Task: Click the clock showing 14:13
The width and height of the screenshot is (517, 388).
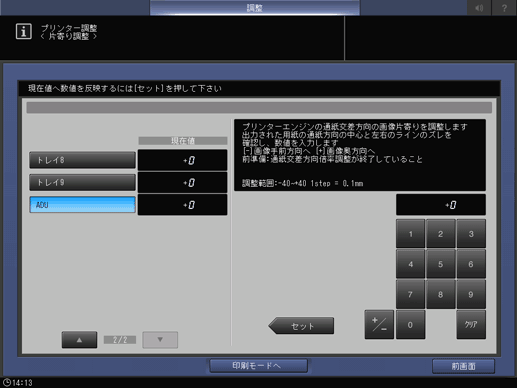Action: pyautogui.click(x=18, y=383)
